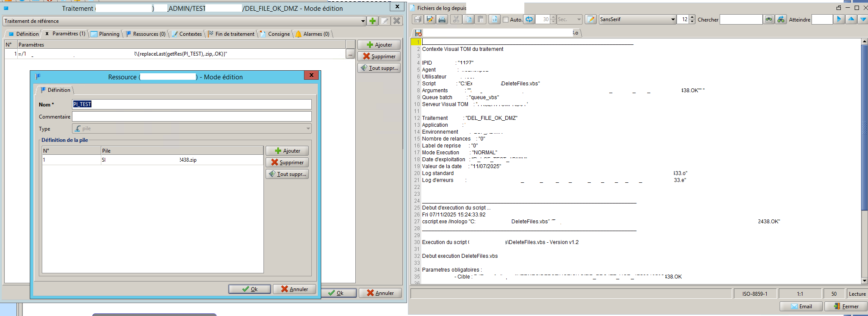The image size is (868, 316).
Task: Click the red-cross file icon on the log tab
Action: (418, 33)
